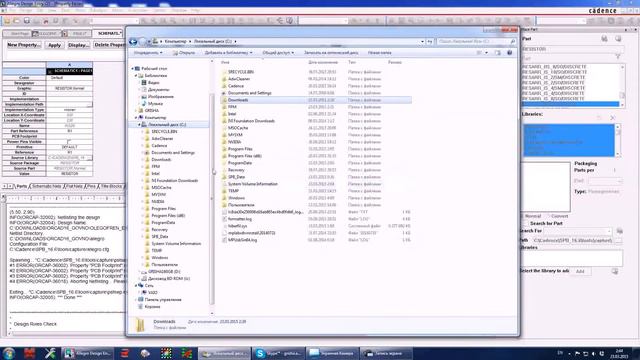
Task: Open the Упорядочить dropdown in Explorer
Action: coord(148,53)
